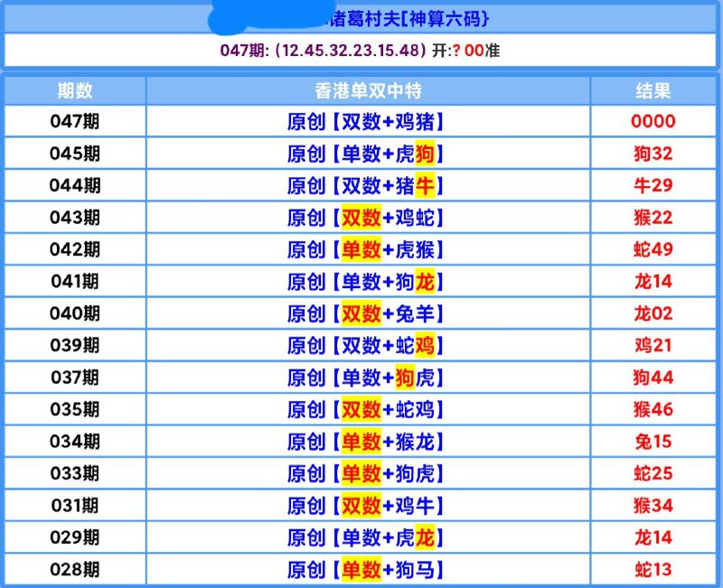Select the 037期 row label
Screen dimensions: 723x588
[x=75, y=378]
